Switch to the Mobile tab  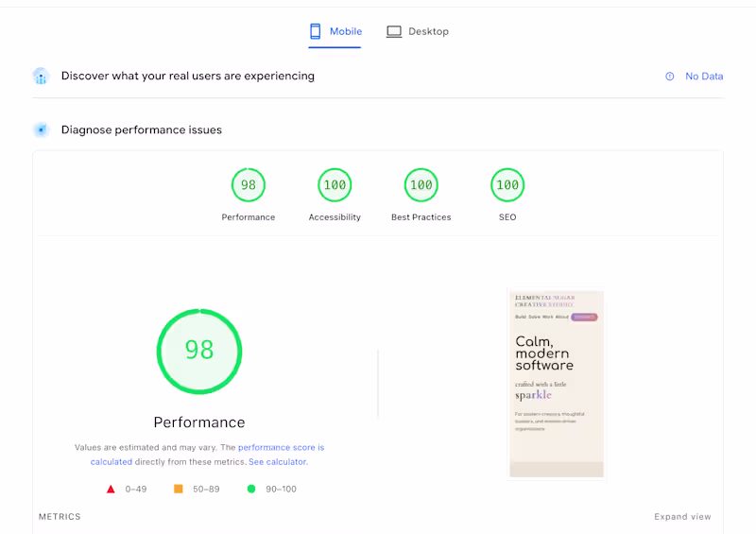click(x=335, y=31)
